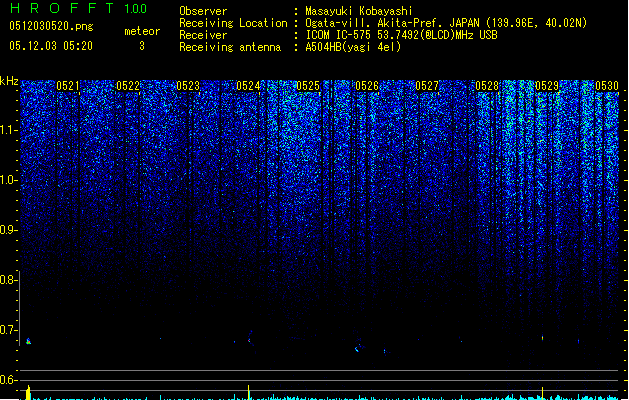629x400 pixels.
Task: Click the HROFFT 1.0.0 title text
Action: 79,8
